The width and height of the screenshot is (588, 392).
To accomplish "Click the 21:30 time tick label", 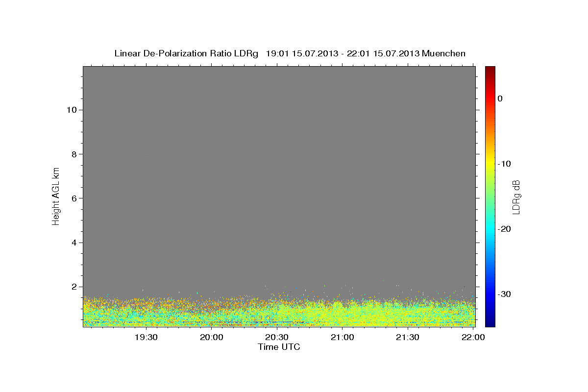I will [x=407, y=338].
